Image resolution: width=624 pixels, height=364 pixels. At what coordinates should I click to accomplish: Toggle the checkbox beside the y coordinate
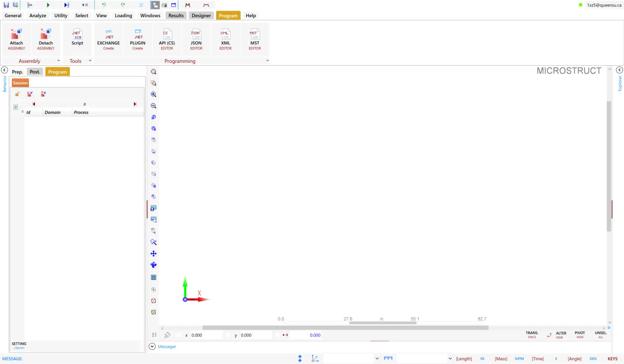click(228, 335)
